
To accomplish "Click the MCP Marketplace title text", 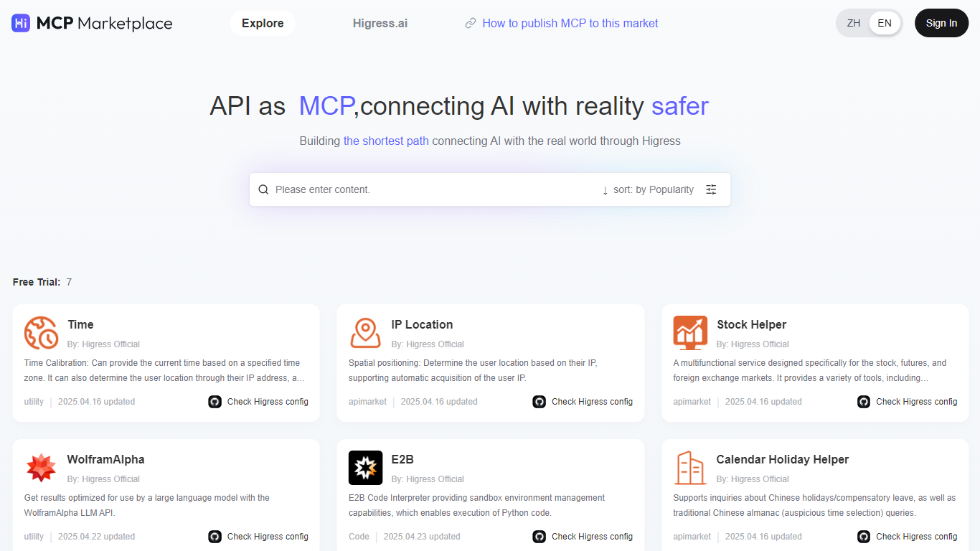I will point(104,23).
